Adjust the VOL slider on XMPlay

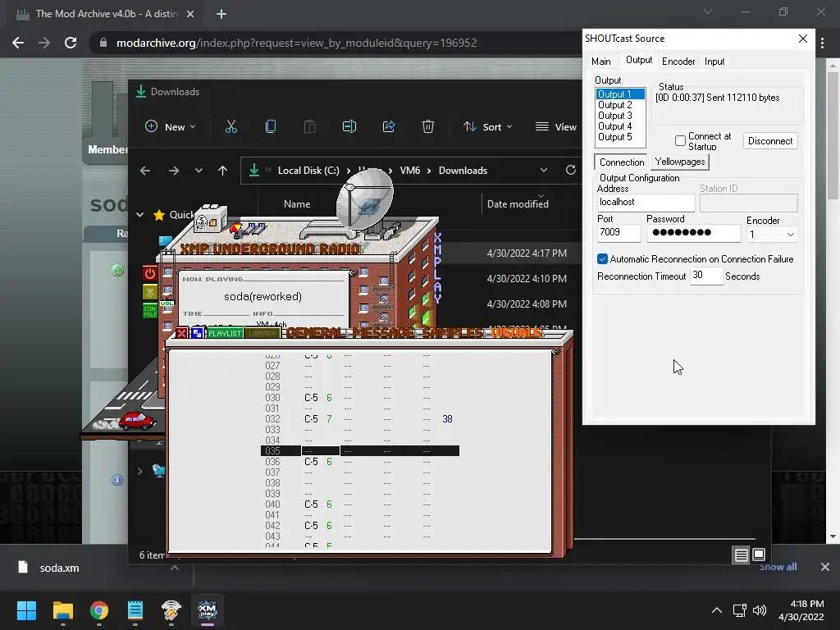click(167, 304)
